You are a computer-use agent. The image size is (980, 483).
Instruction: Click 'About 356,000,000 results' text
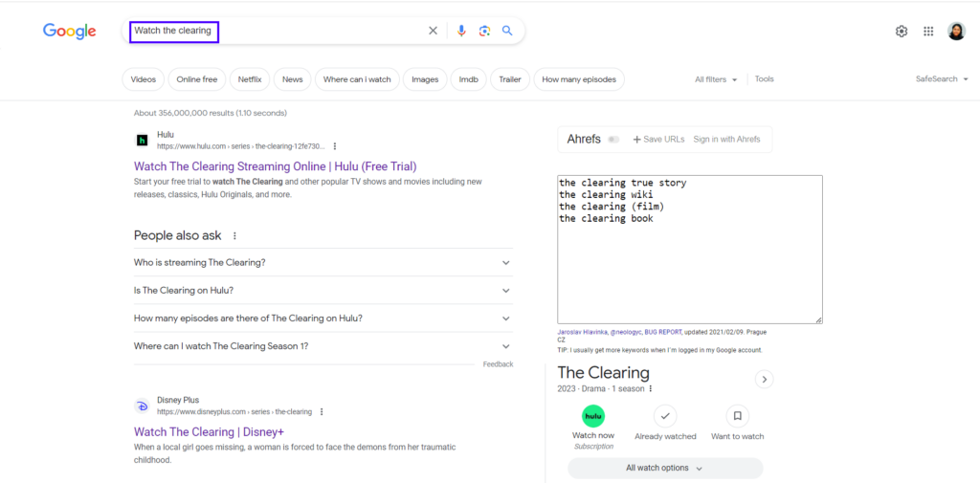click(210, 113)
